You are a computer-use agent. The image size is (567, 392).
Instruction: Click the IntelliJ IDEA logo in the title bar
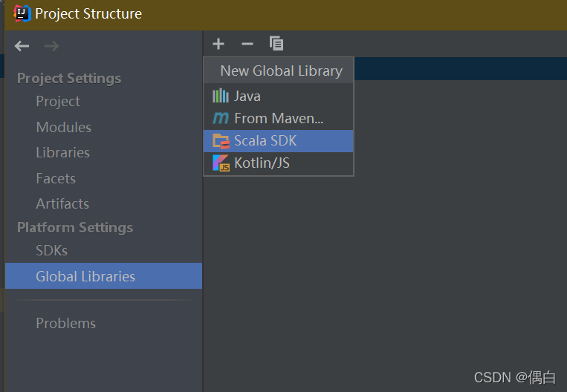[22, 13]
